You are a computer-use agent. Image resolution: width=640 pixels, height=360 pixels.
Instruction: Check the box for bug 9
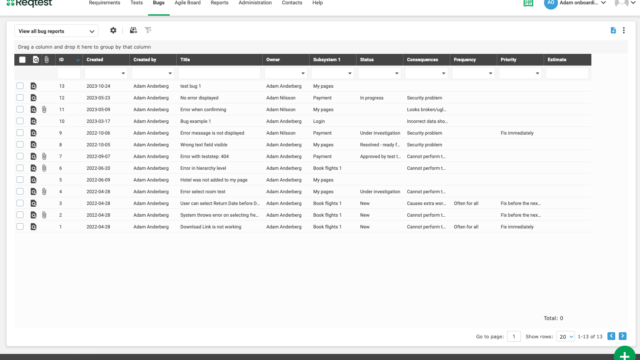point(20,133)
